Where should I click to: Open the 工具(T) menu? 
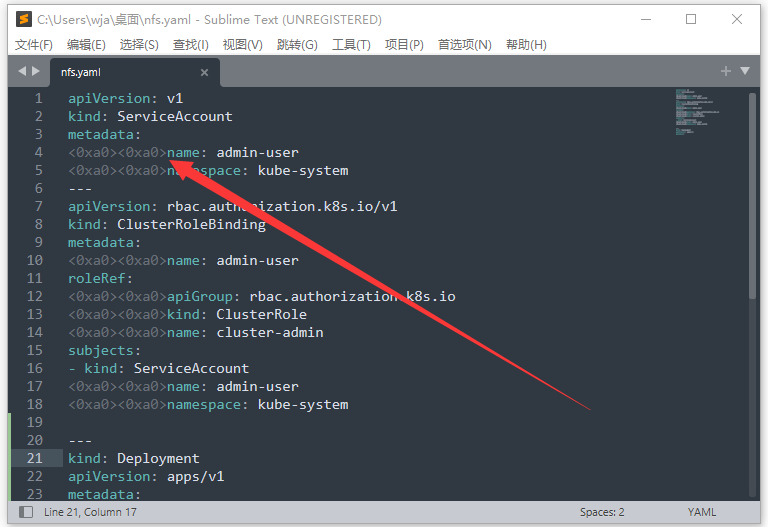[x=351, y=45]
